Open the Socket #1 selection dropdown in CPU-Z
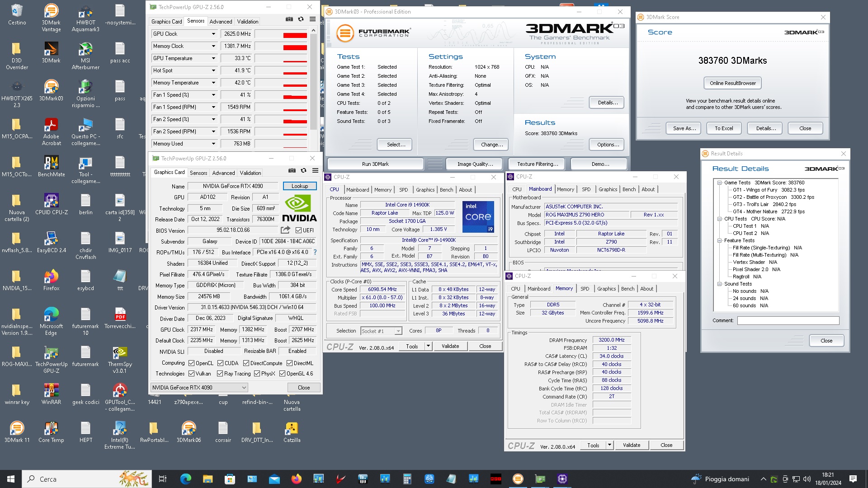 [381, 331]
